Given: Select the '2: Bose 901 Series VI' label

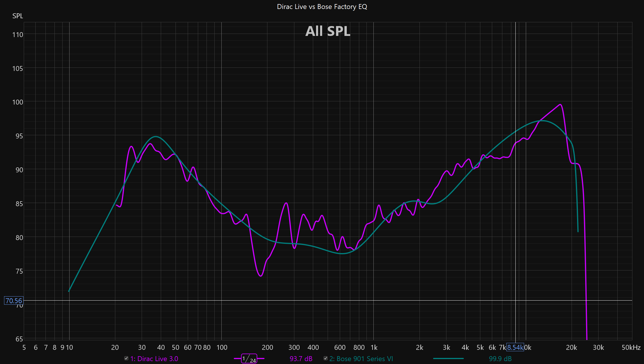Looking at the screenshot, I should (361, 359).
